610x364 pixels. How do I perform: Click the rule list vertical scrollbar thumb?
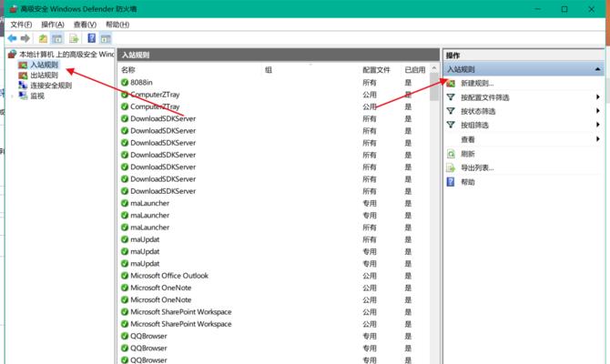[434, 87]
